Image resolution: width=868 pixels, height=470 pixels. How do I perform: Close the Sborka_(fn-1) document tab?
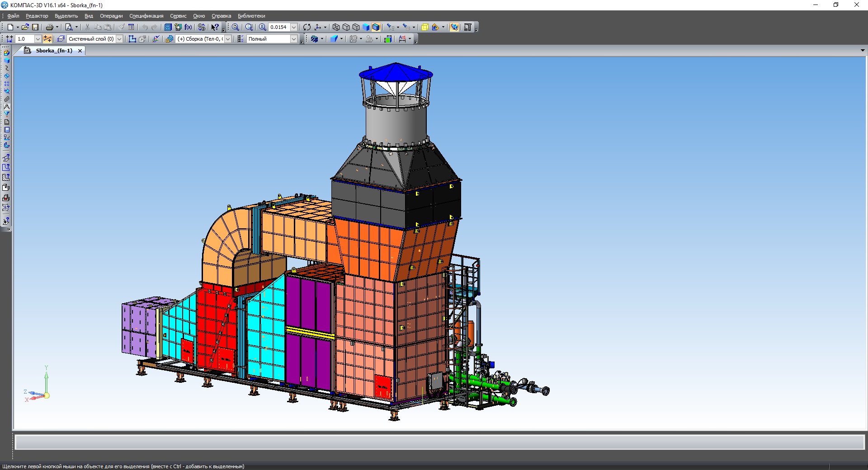tap(80, 51)
